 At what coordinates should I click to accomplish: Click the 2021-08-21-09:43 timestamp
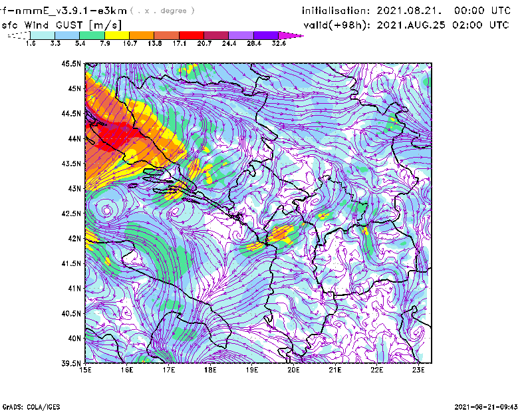(491, 406)
